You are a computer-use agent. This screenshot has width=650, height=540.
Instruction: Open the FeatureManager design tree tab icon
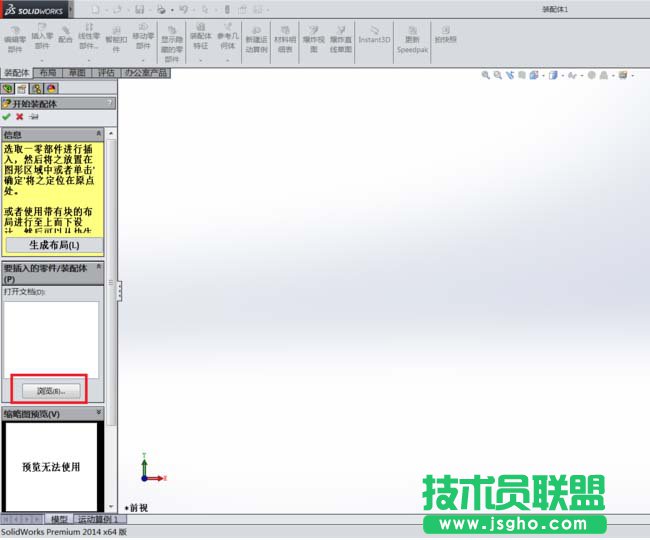click(x=7, y=88)
